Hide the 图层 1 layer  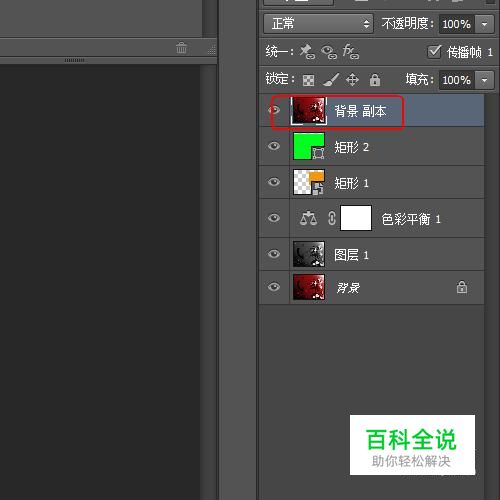coord(274,254)
